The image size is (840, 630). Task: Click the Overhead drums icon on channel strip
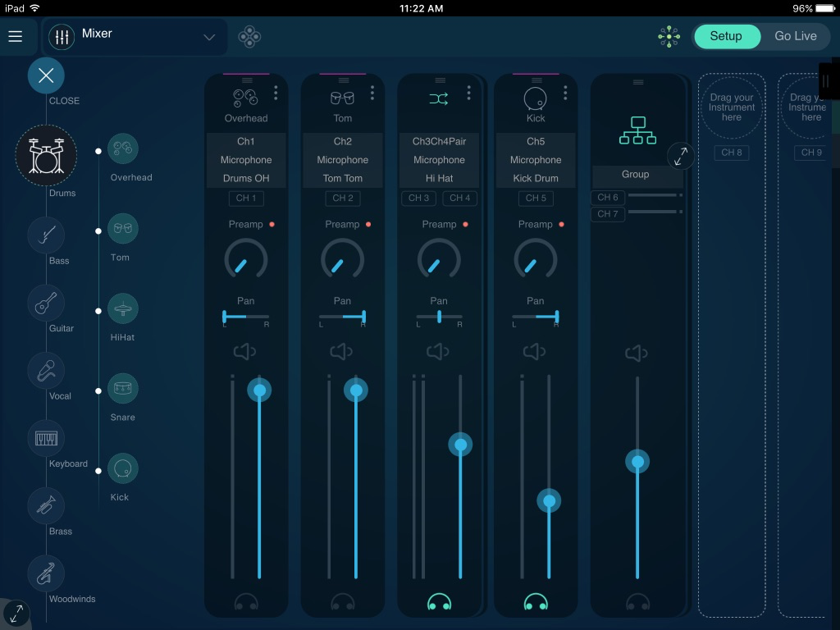tap(246, 98)
